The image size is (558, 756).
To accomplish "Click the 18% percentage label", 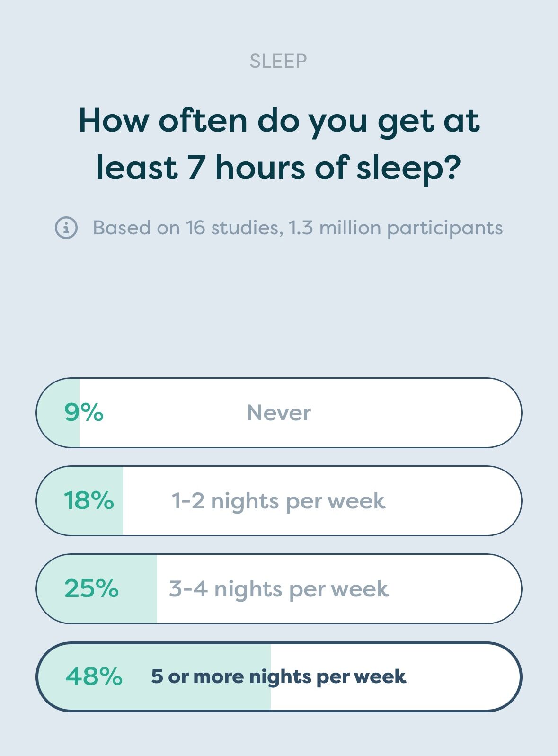I will (89, 501).
